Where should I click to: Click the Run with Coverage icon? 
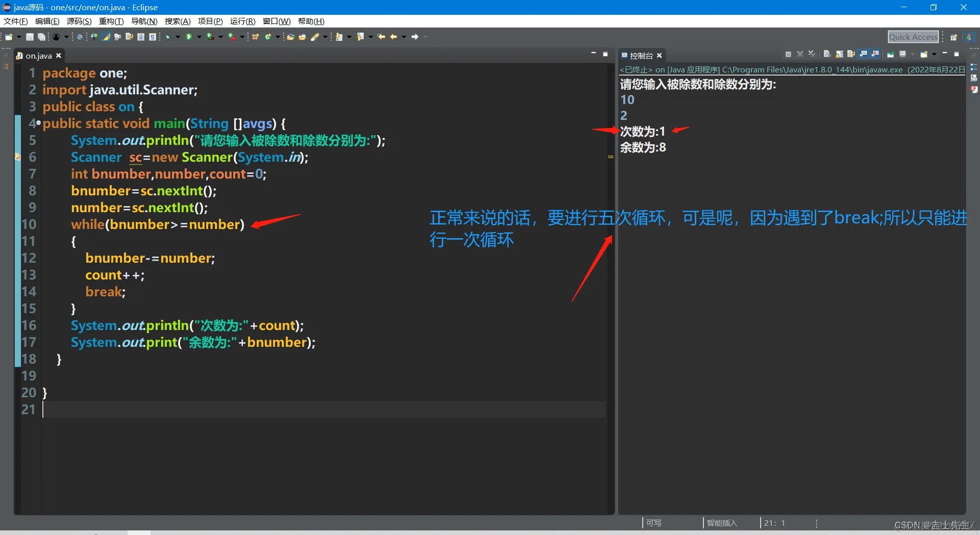[x=210, y=37]
